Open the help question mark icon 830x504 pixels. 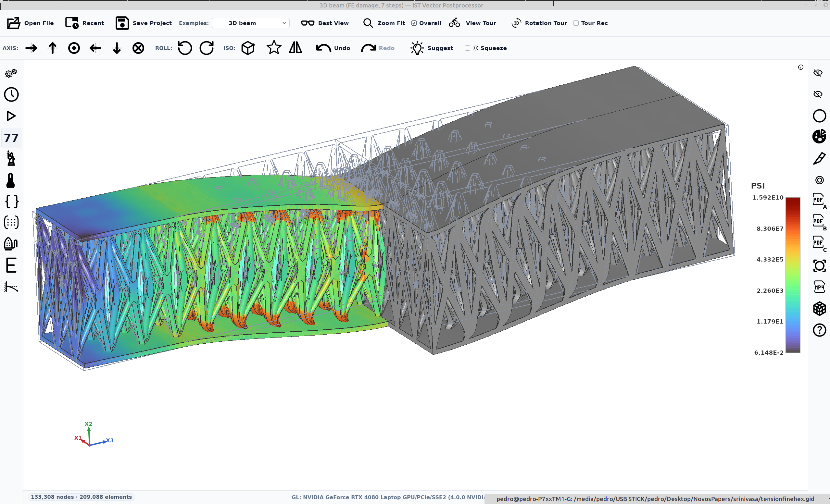pos(819,330)
